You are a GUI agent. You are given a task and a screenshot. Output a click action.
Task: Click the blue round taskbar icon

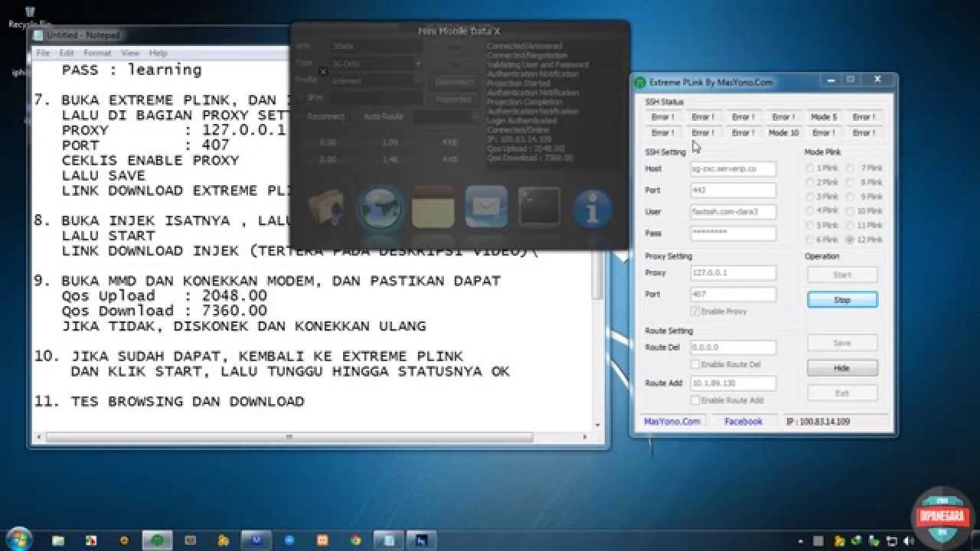click(289, 540)
